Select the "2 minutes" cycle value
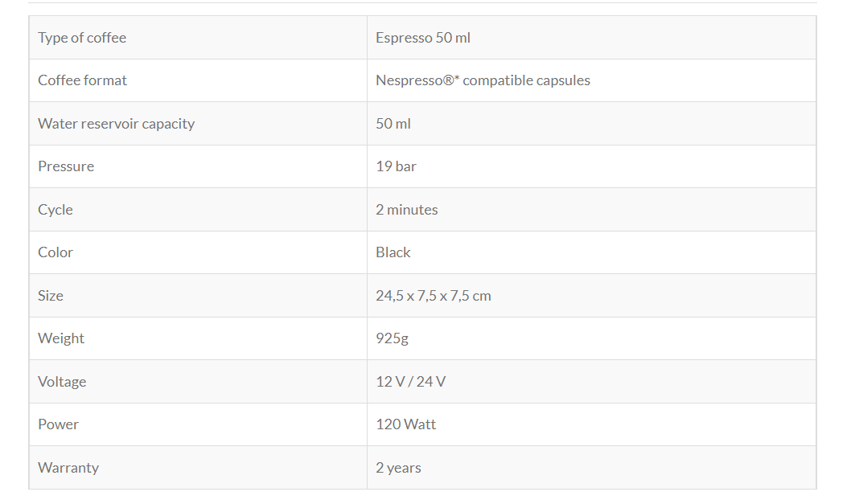 click(407, 210)
